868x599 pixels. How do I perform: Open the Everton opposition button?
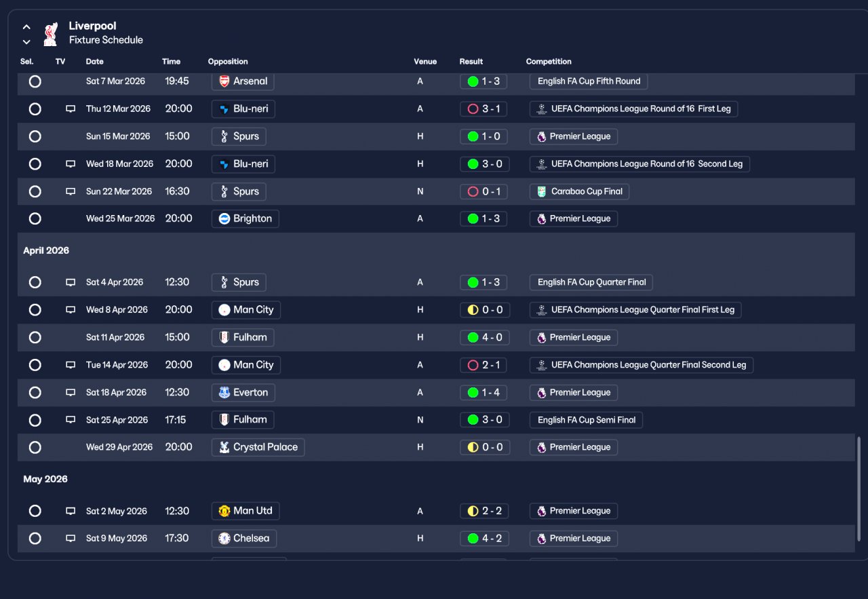243,392
